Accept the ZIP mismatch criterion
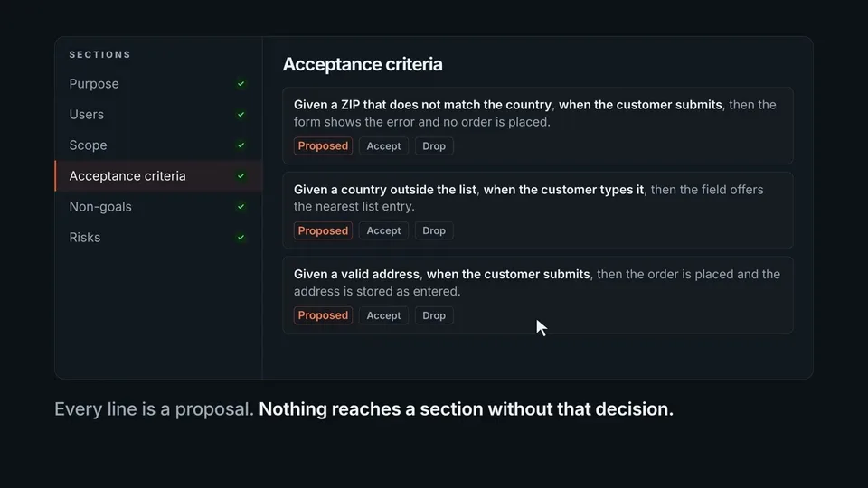Screen dimensions: 868x488 (383, 146)
